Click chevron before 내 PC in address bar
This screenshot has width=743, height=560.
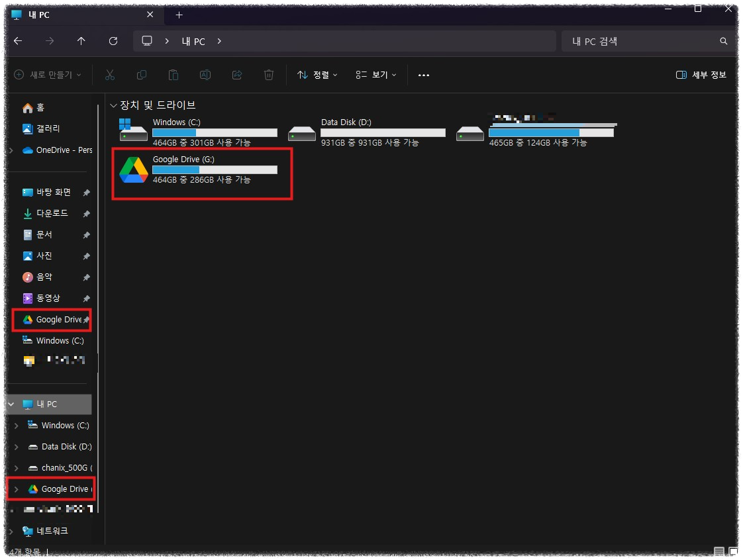[167, 41]
